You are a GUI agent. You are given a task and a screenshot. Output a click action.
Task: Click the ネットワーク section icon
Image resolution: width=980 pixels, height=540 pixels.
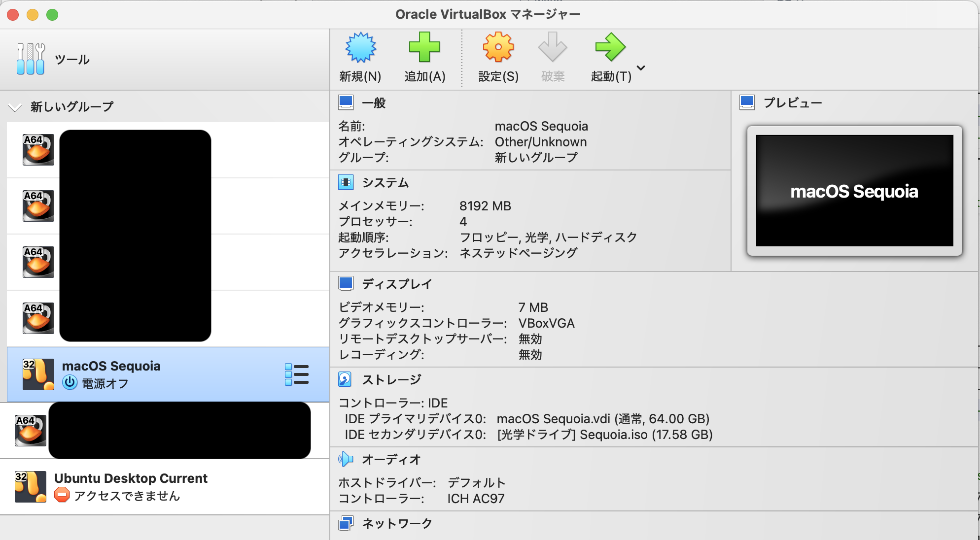click(x=346, y=523)
